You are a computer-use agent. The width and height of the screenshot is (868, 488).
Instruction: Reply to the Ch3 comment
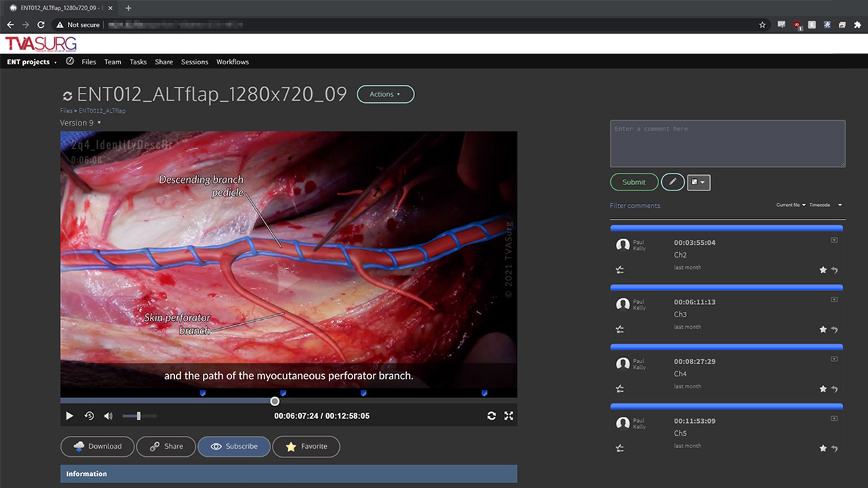click(835, 329)
